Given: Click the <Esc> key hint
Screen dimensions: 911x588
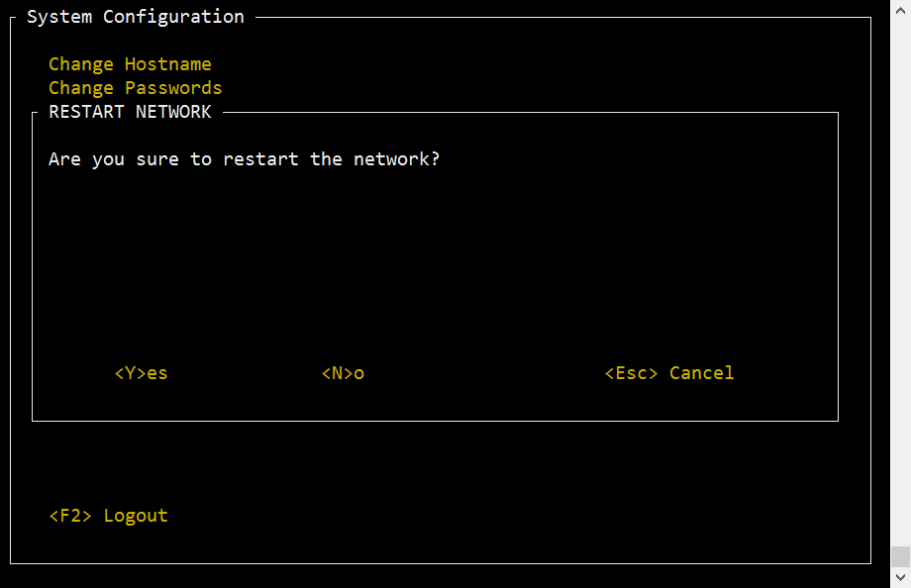Looking at the screenshot, I should click(631, 373).
